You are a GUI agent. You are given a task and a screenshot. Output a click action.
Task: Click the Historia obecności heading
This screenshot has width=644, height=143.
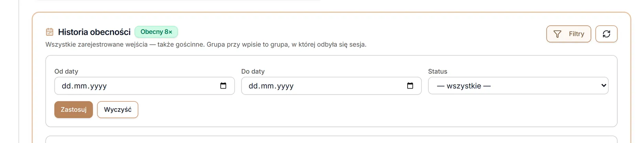pyautogui.click(x=94, y=32)
